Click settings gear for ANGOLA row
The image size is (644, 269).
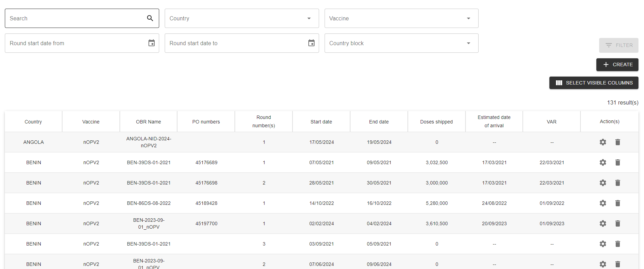603,142
